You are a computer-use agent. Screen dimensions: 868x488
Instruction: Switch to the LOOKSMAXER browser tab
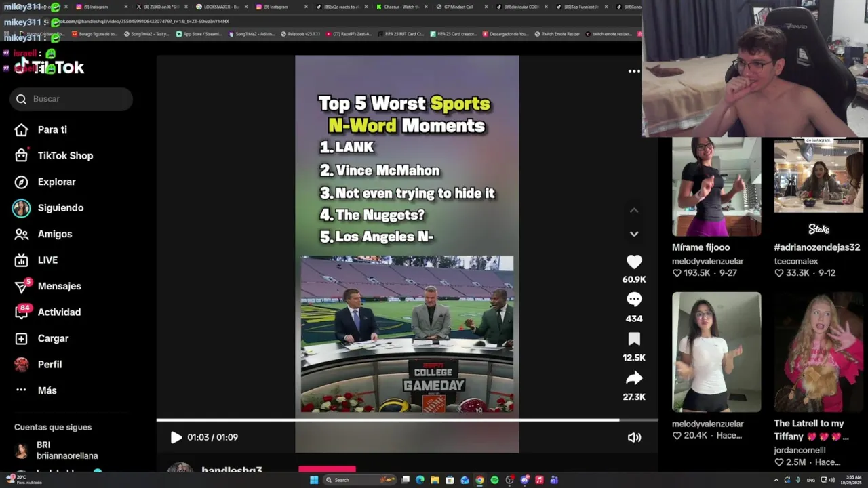220,7
